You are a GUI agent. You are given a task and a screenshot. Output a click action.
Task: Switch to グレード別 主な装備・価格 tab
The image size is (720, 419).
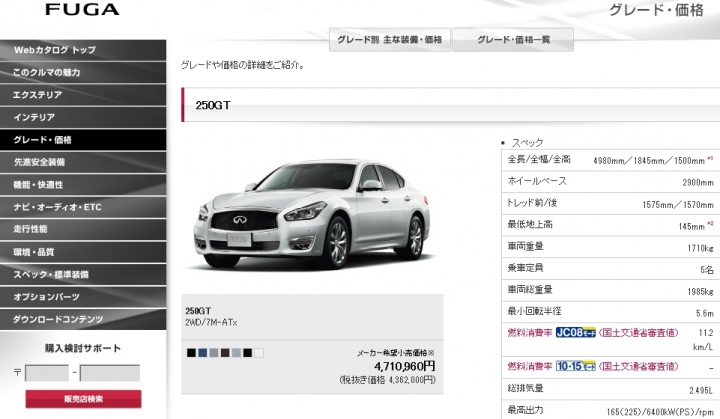pyautogui.click(x=389, y=40)
